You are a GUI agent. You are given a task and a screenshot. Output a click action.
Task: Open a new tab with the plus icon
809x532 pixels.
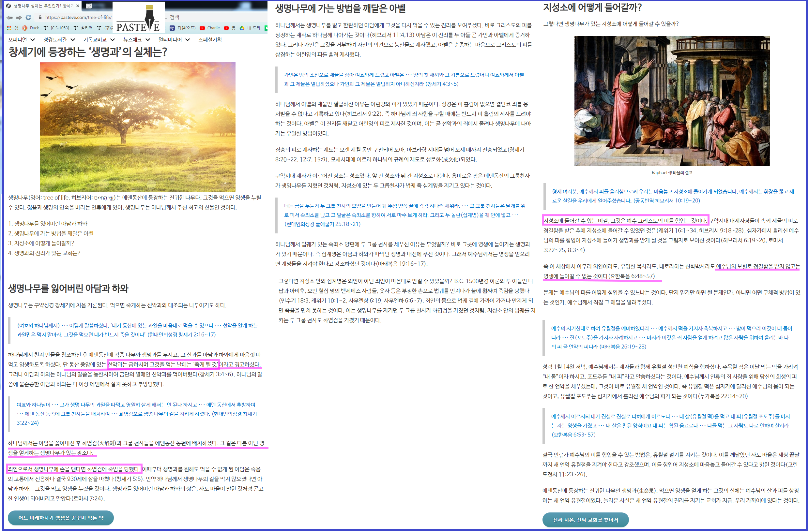point(89,6)
